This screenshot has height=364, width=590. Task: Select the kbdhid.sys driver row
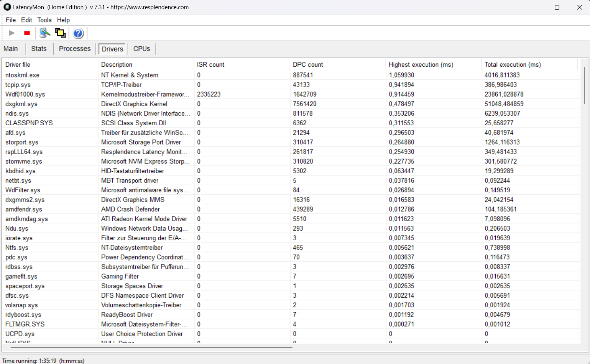point(291,171)
